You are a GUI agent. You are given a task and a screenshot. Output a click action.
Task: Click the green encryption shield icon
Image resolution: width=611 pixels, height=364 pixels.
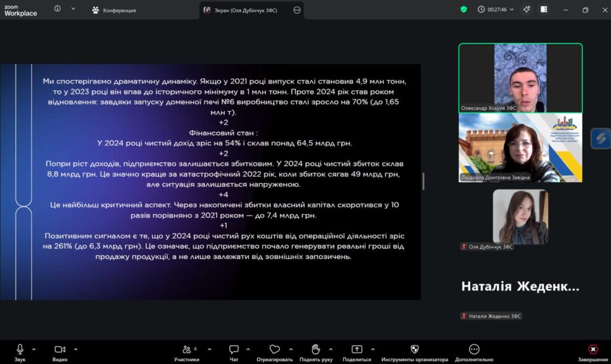464,10
